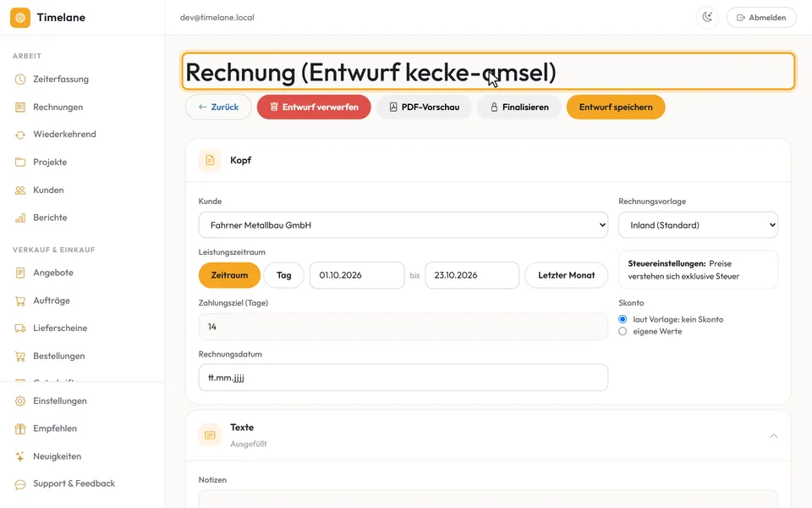The image size is (812, 508).
Task: Click the cart icon beside Aufträge
Action: coord(20,301)
